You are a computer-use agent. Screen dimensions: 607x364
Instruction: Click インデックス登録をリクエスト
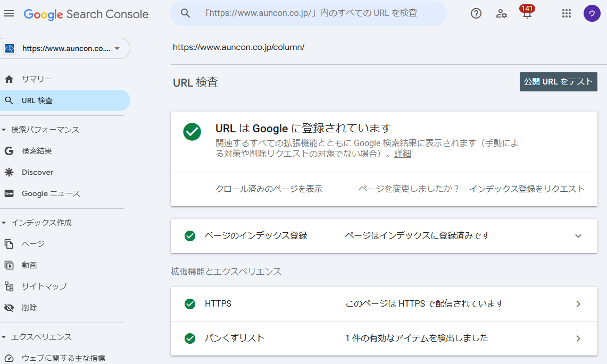click(527, 189)
